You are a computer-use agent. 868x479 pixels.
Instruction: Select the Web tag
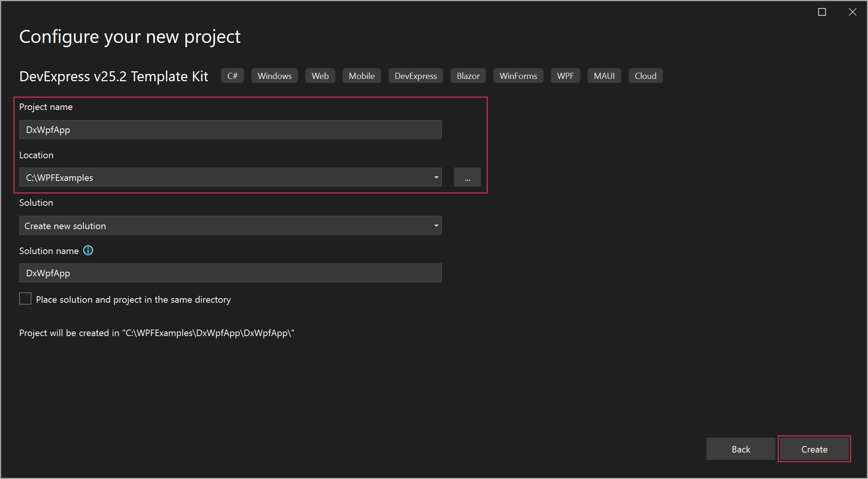click(320, 75)
